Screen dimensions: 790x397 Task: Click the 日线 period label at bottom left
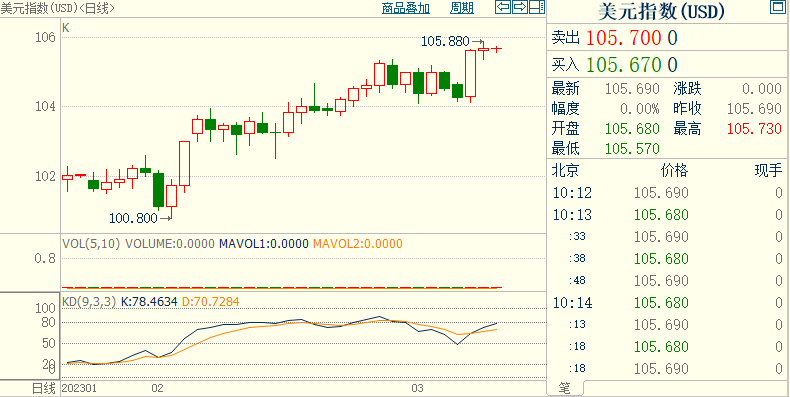click(x=43, y=388)
